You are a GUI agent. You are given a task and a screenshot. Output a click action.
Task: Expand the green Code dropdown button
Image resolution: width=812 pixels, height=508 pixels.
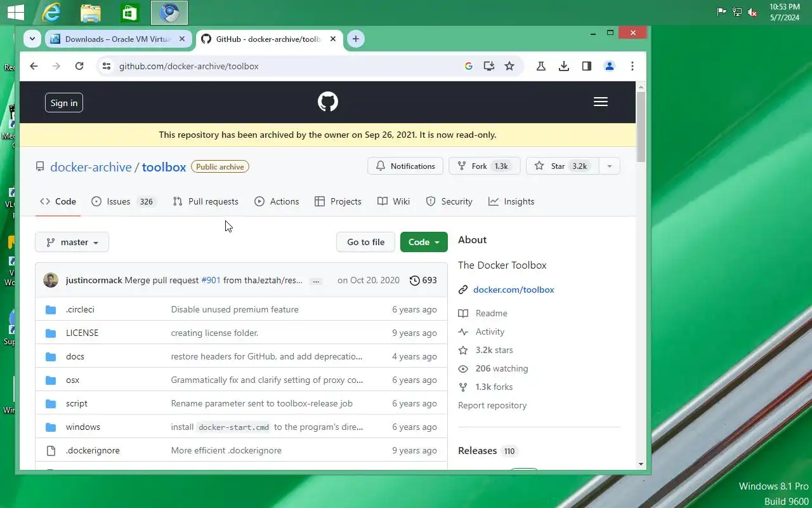(x=424, y=242)
